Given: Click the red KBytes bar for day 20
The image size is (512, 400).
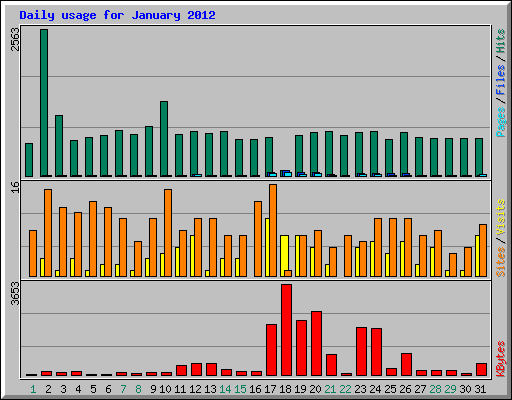Looking at the screenshot, I should 316,344.
